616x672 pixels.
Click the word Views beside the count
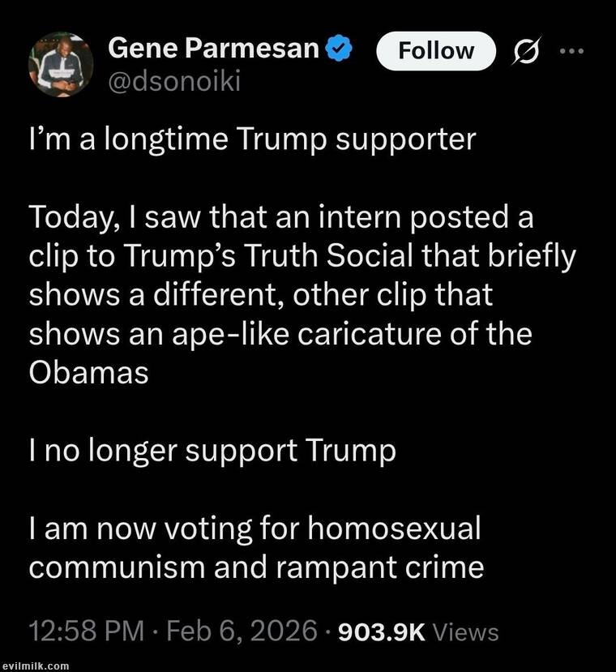[466, 631]
